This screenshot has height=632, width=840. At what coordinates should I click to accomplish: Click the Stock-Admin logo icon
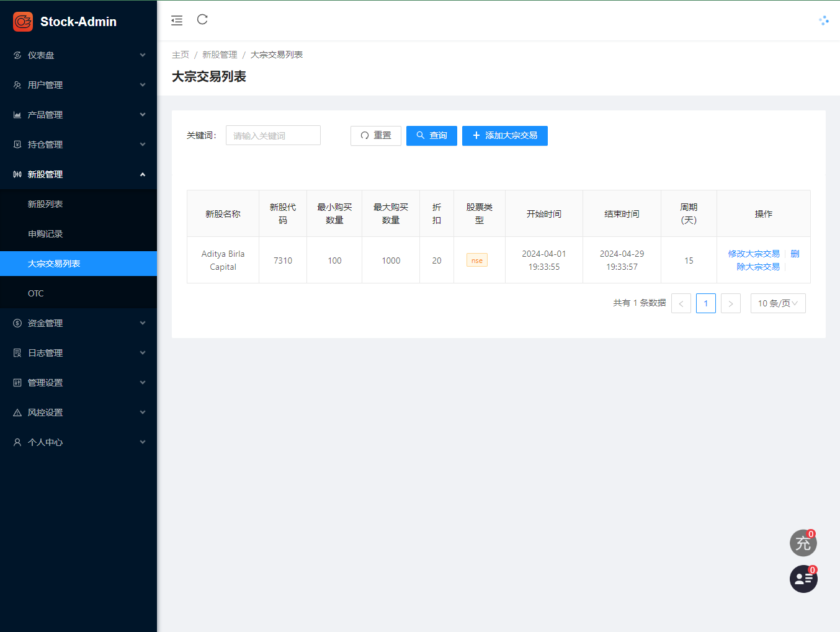tap(23, 22)
